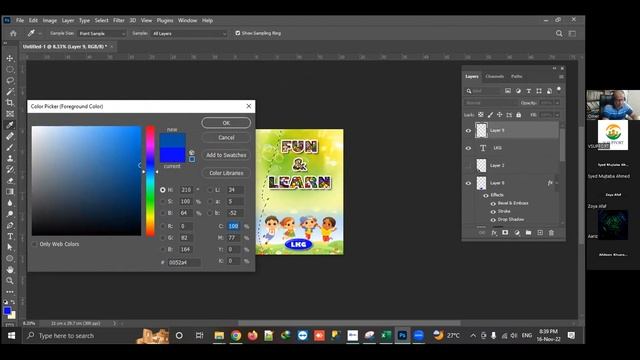Image resolution: width=640 pixels, height=360 pixels.
Task: Select the L lightness radio button
Action: point(210,190)
